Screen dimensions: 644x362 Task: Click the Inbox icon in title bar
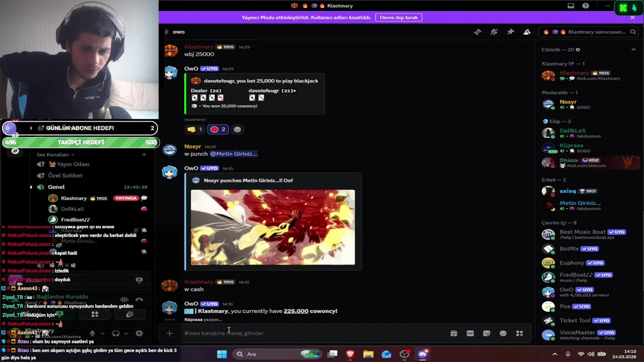(571, 6)
